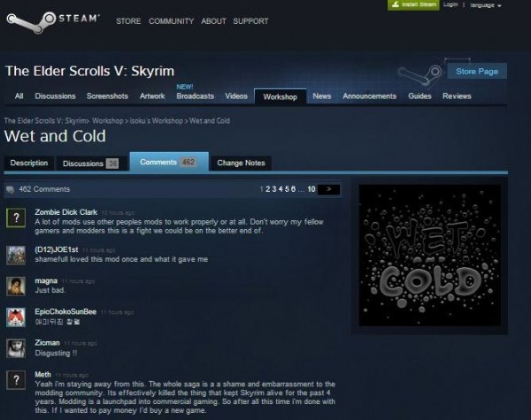The height and width of the screenshot is (420, 531).
Task: Go to next comments page arrow
Action: [x=329, y=189]
